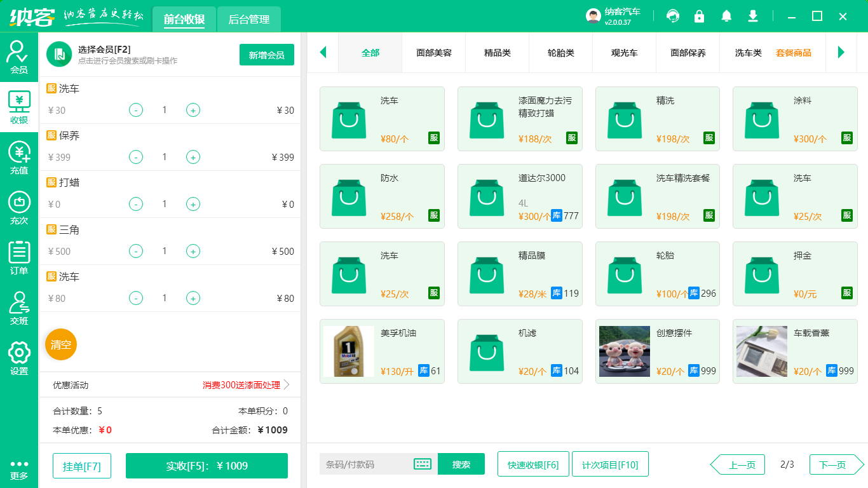The height and width of the screenshot is (488, 868).
Task: Open the 会员 member sidebar icon
Action: pos(19,57)
